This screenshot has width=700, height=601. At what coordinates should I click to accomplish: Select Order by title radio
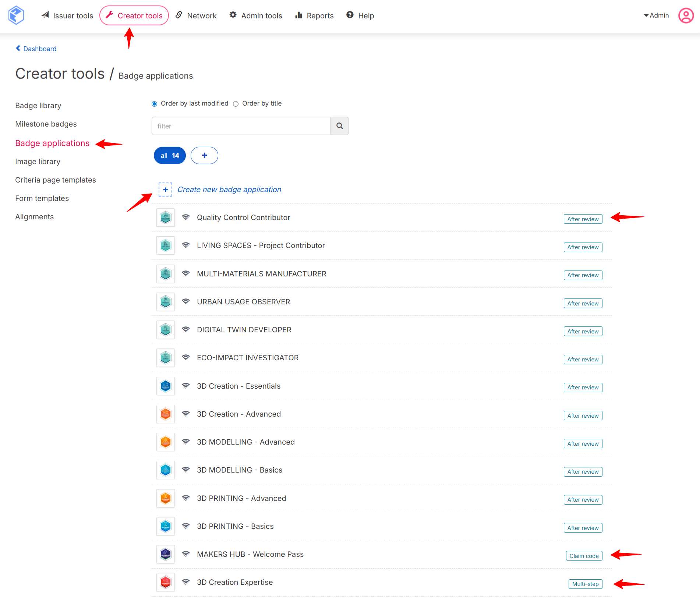pyautogui.click(x=236, y=104)
